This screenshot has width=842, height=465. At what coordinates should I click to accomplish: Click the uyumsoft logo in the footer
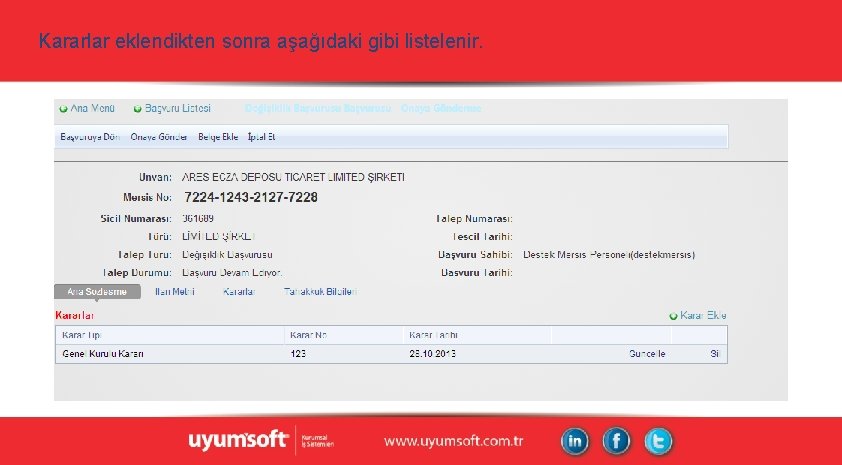tap(238, 440)
